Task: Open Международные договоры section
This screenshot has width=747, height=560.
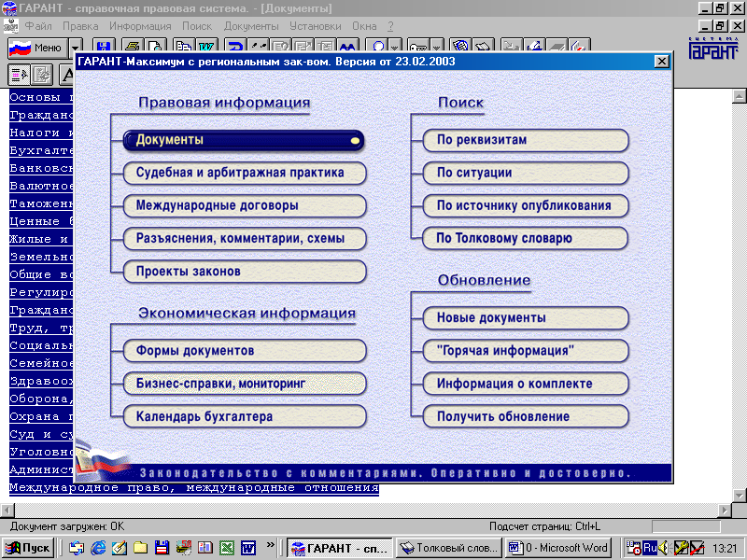Action: coord(245,205)
